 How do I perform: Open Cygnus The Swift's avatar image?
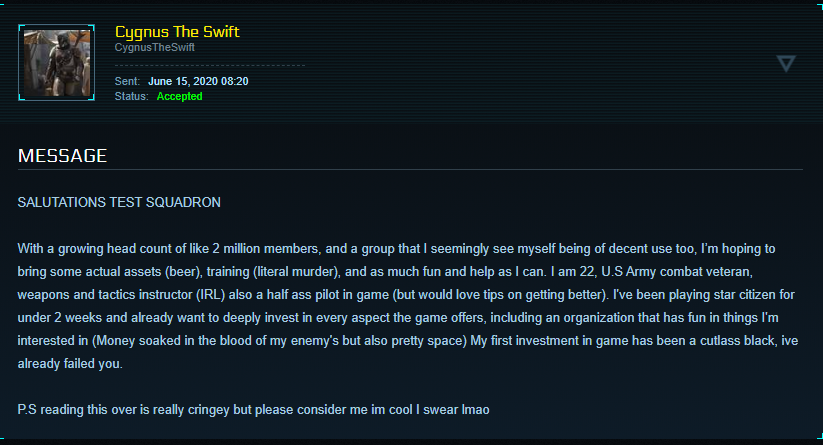click(57, 62)
